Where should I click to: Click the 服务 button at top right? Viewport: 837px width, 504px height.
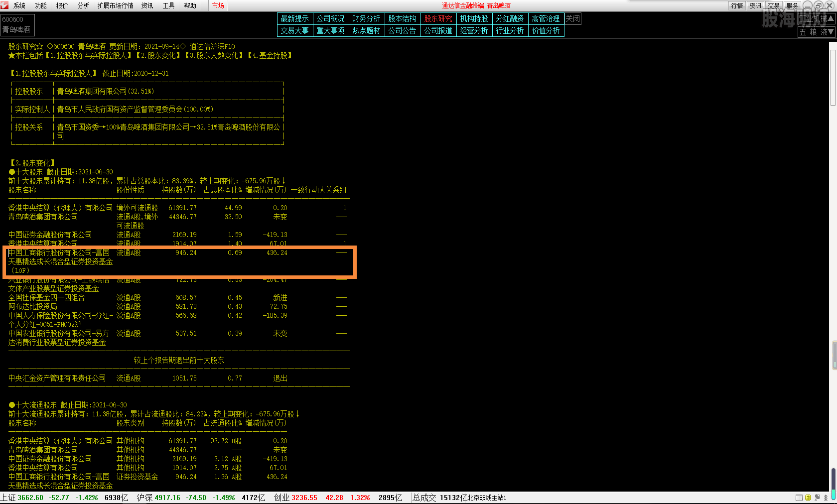[792, 5]
